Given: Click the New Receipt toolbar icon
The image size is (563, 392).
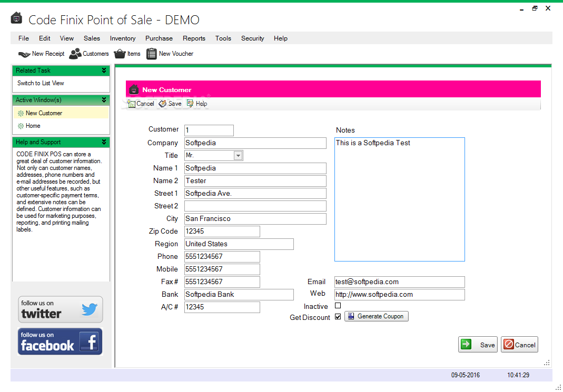Looking at the screenshot, I should coord(24,54).
